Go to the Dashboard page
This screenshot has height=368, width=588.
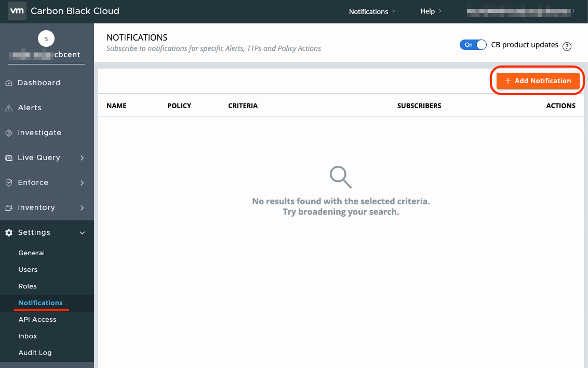pyautogui.click(x=38, y=83)
